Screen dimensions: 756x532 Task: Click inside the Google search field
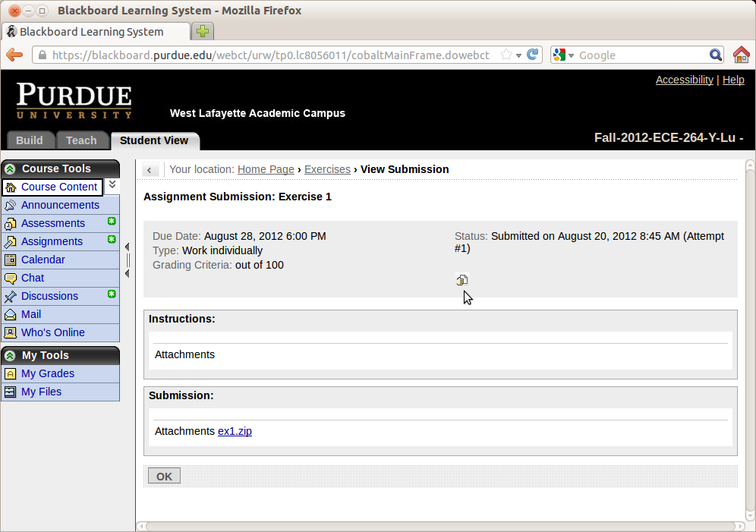[641, 55]
